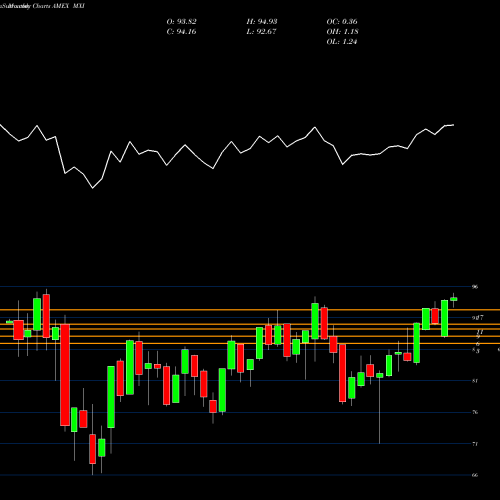The image size is (500, 500).
Task: Select the 76 price axis label
Action: pos(475,412)
